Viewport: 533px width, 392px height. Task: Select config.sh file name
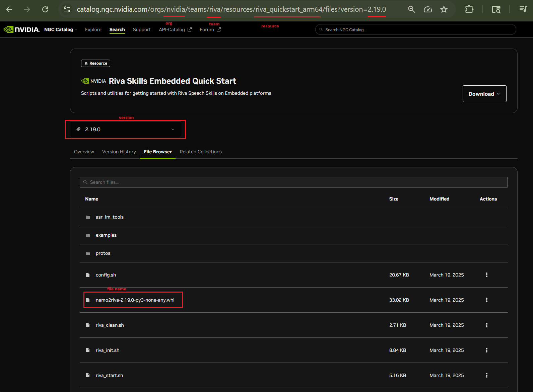(x=106, y=275)
